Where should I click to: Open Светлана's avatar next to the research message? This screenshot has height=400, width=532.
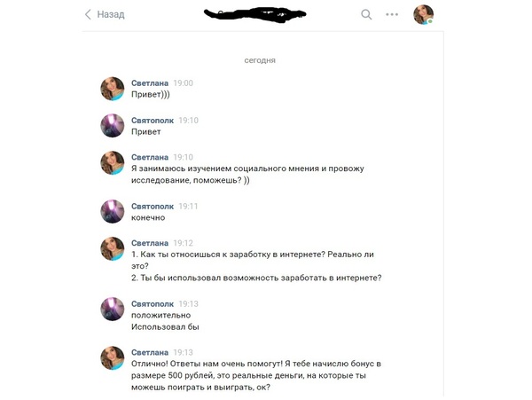113,163
